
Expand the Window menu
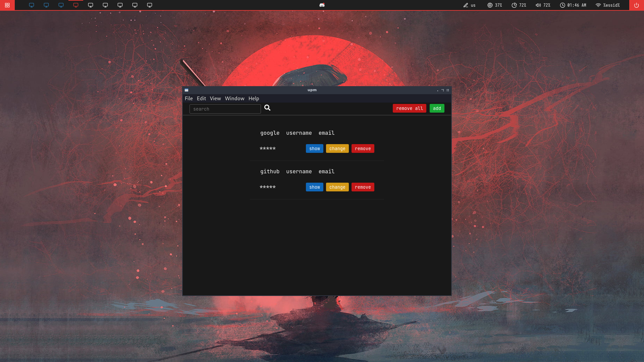point(234,98)
